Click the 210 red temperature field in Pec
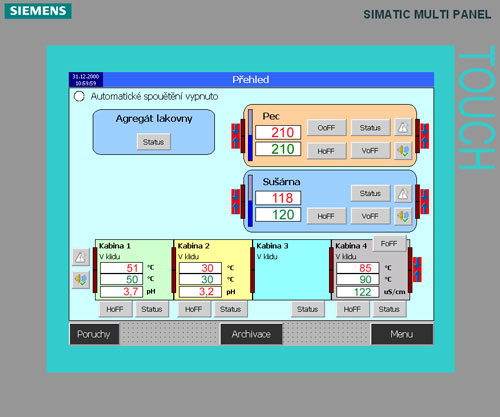This screenshot has height=417, width=500. (278, 132)
